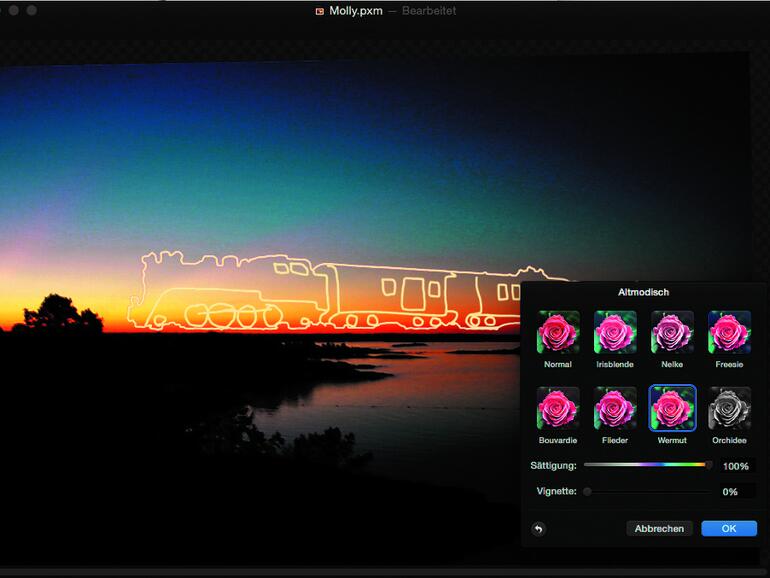Click the Molly.pxm document icon in title bar
Image resolution: width=770 pixels, height=578 pixels.
point(320,11)
